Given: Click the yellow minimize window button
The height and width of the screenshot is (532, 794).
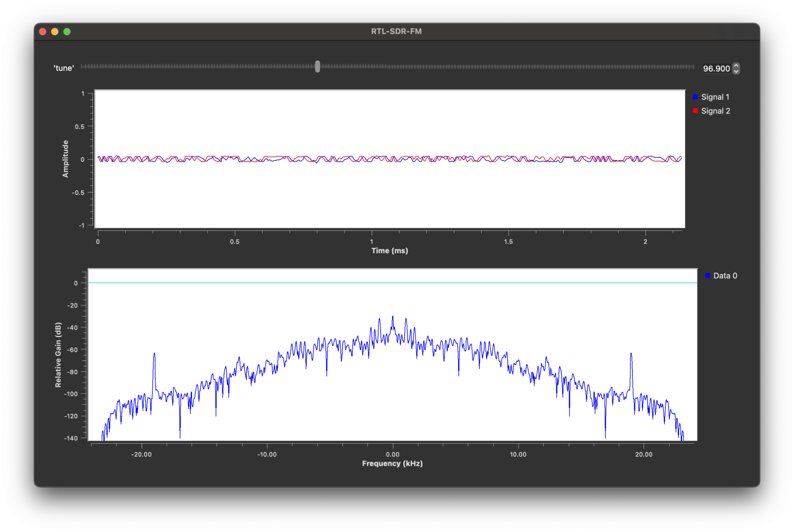Looking at the screenshot, I should click(x=55, y=32).
